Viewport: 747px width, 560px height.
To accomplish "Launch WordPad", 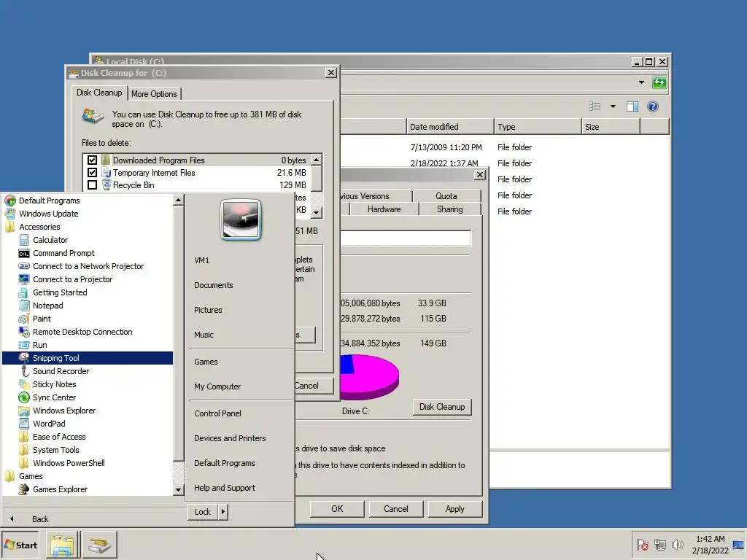I will pyautogui.click(x=88, y=424).
